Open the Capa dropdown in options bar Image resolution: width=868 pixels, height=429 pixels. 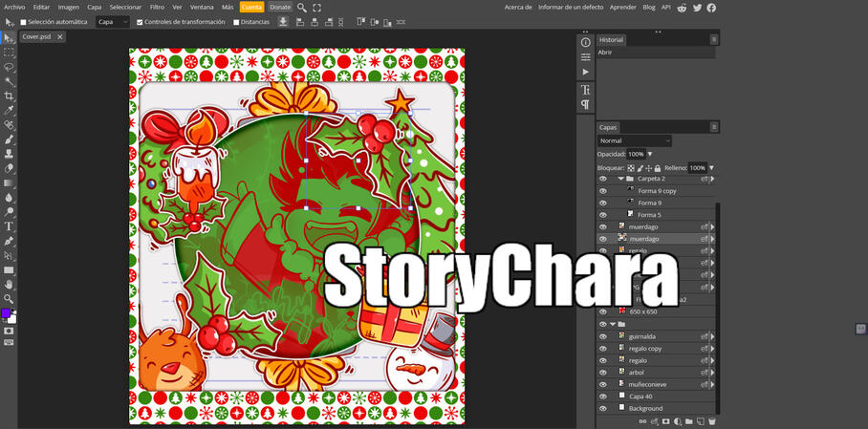(x=112, y=22)
